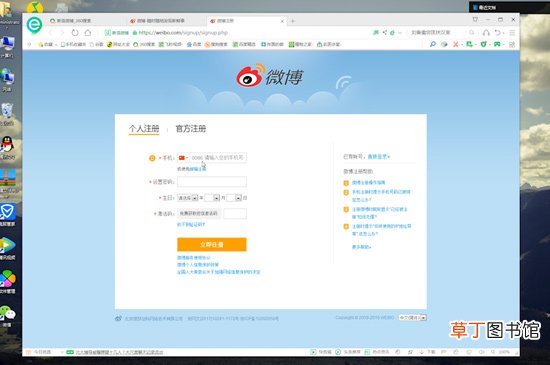Image resolution: width=550 pixels, height=365 pixels.
Task: Click the 免费获取短信激活码 button
Action: coord(199,213)
